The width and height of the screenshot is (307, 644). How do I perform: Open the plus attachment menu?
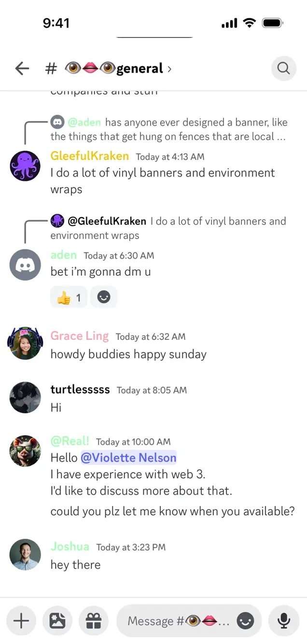pyautogui.click(x=21, y=621)
